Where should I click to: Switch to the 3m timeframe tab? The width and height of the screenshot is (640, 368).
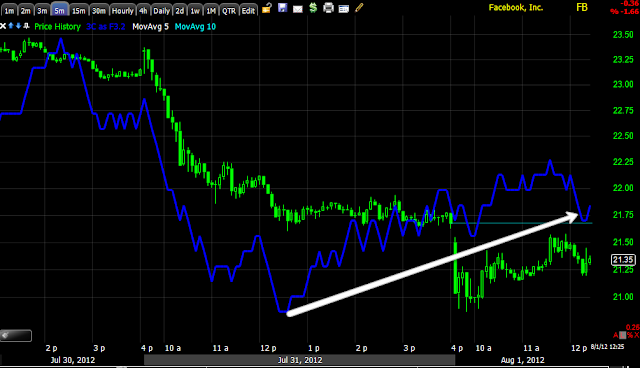click(x=42, y=11)
